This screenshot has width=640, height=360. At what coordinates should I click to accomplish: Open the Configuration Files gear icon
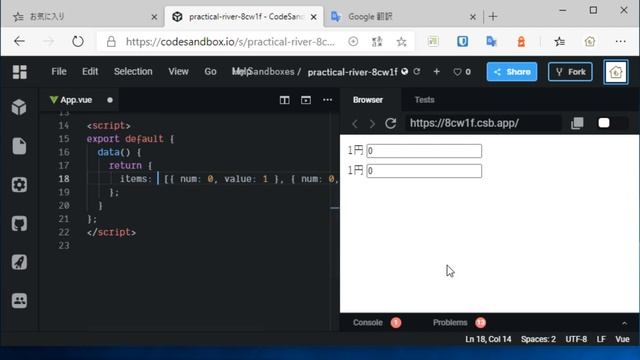point(19,184)
